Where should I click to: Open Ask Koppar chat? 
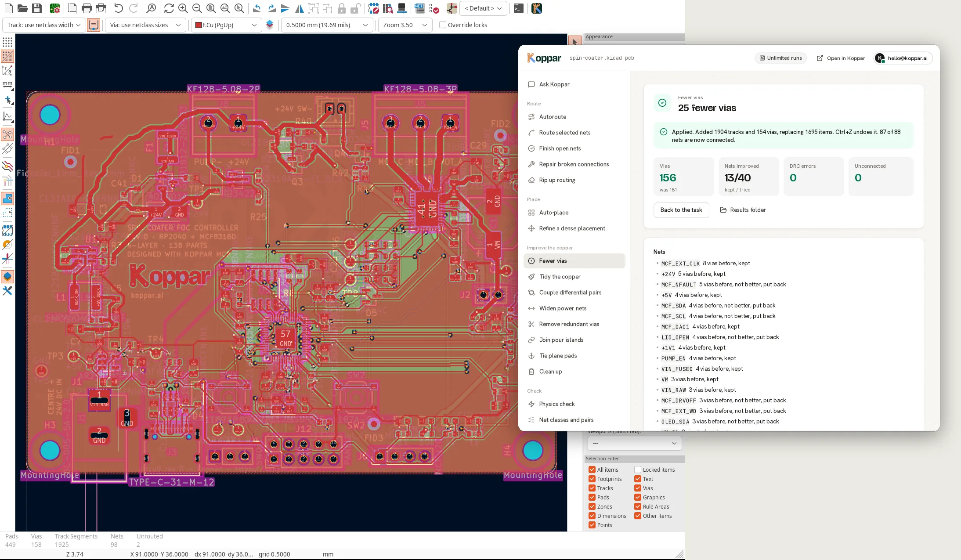click(574, 84)
